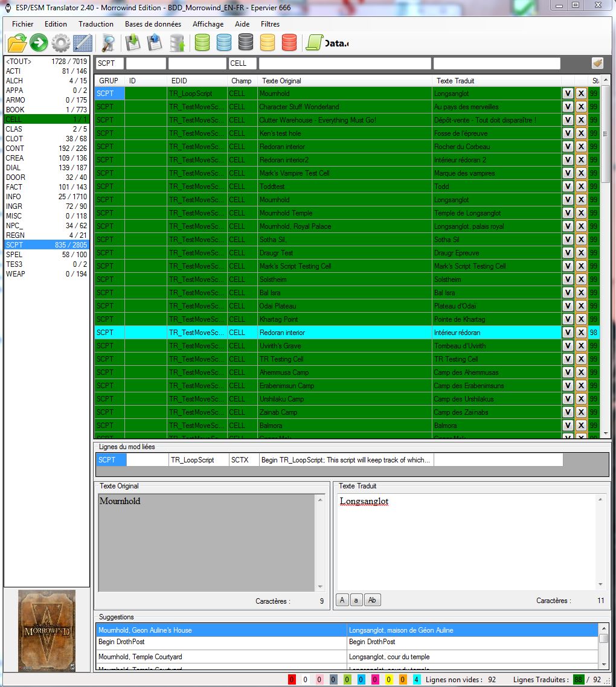616x687 pixels.
Task: Select the black database icon
Action: point(246,42)
